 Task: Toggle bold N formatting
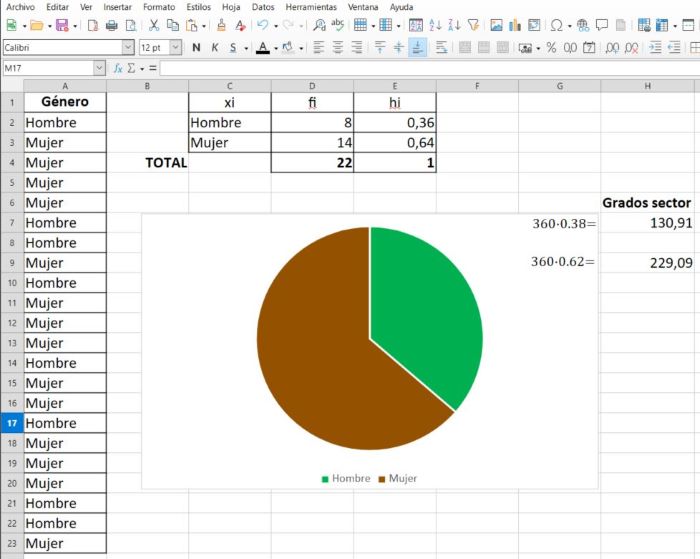tap(196, 47)
